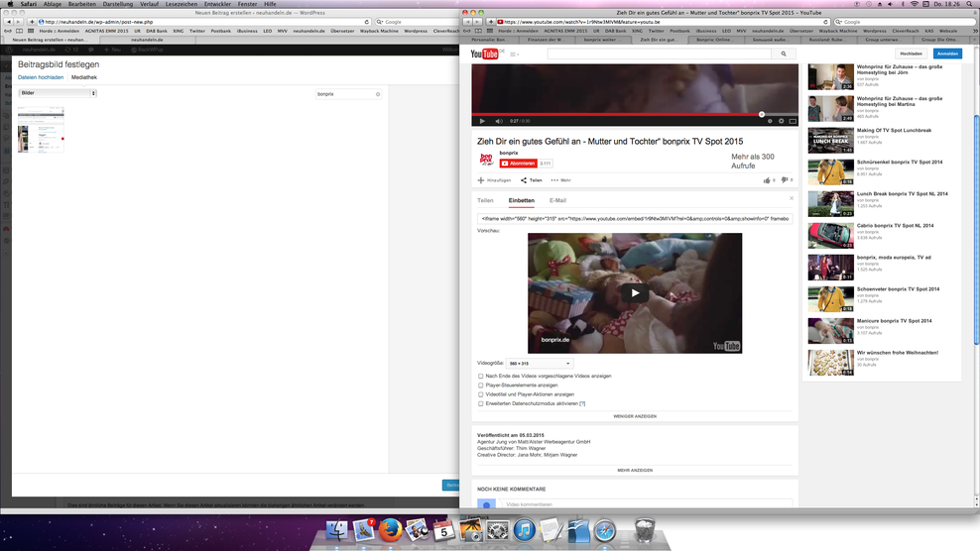The image size is (980, 551).
Task: Switch YouTube player to theater mode
Action: tap(793, 121)
